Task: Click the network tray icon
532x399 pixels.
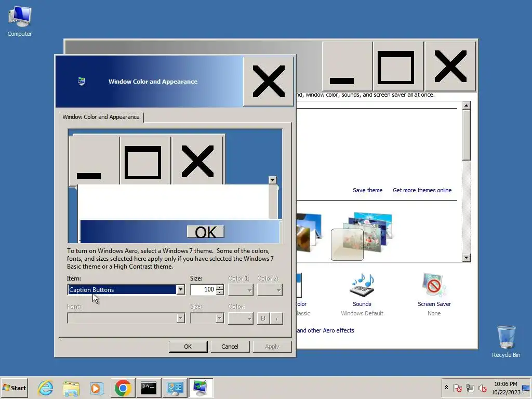Action: click(470, 388)
